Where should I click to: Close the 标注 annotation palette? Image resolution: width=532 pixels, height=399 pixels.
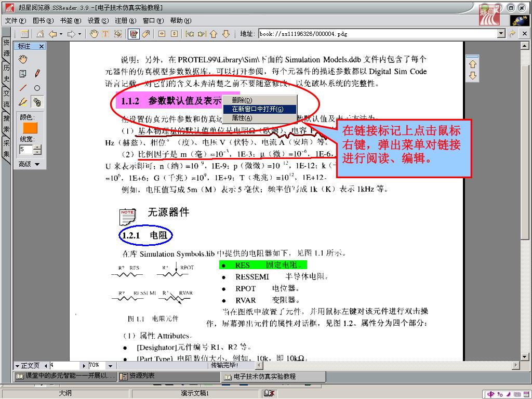tap(42, 46)
